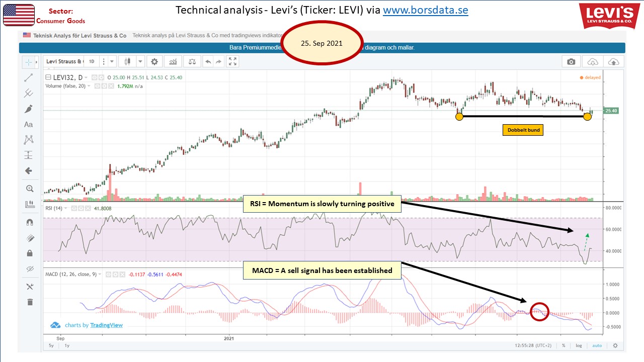This screenshot has height=362, width=644.
Task: Open the RSI (14) indicator dropdown
Action: [65, 208]
